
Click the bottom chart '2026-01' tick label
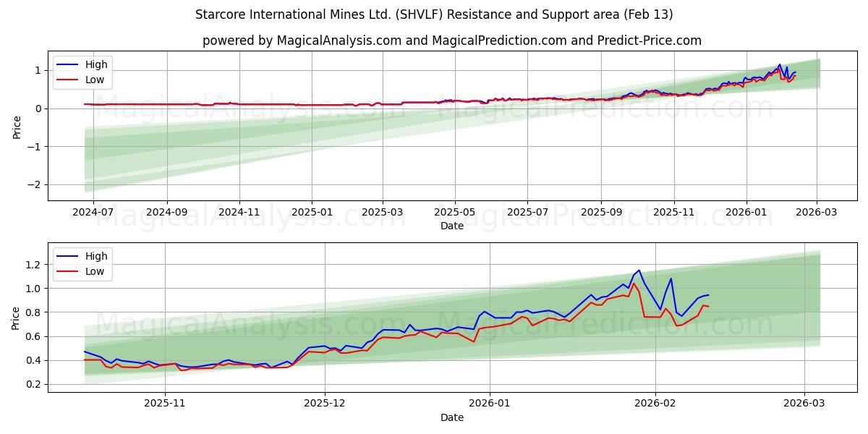[490, 404]
